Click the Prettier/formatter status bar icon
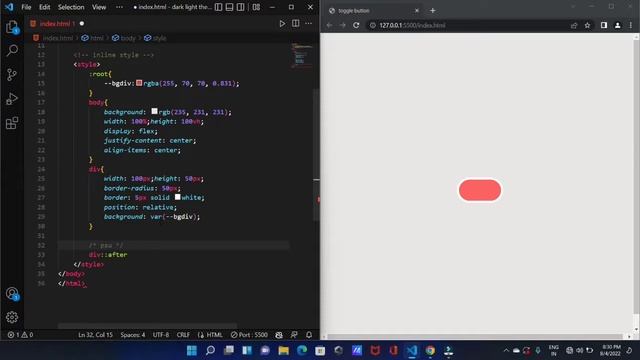Image resolution: width=640 pixels, height=360 pixels. (279, 335)
